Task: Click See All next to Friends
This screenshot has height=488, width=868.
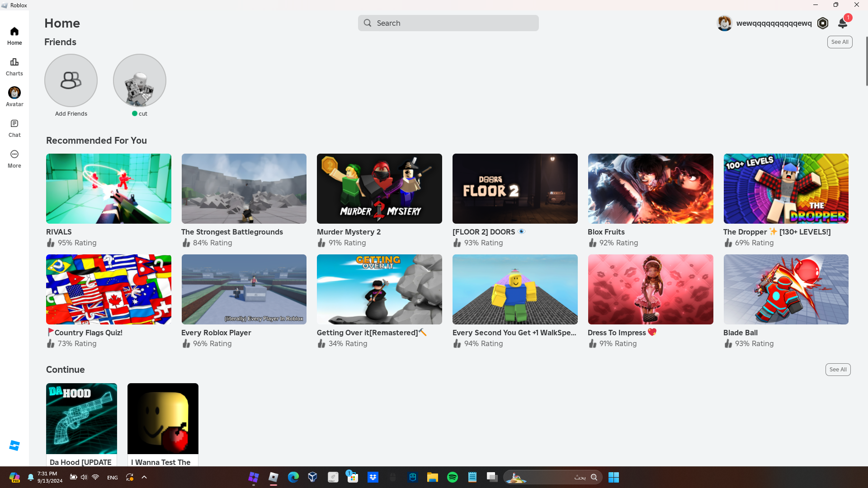Action: (x=840, y=42)
